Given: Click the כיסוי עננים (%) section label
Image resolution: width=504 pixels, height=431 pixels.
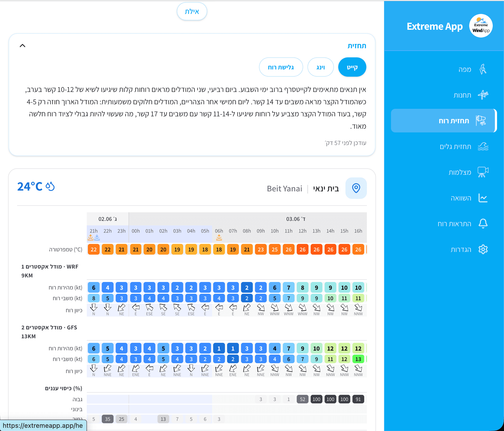Looking at the screenshot, I should [63, 388].
